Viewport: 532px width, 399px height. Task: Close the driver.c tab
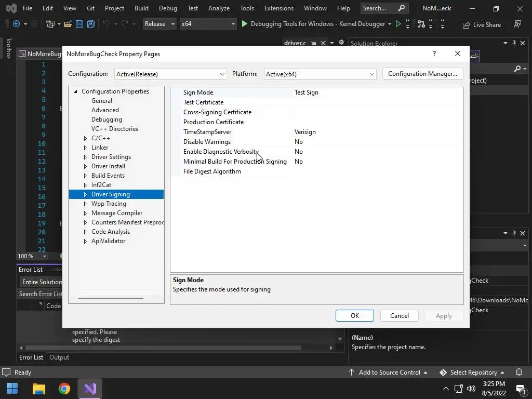click(x=323, y=43)
